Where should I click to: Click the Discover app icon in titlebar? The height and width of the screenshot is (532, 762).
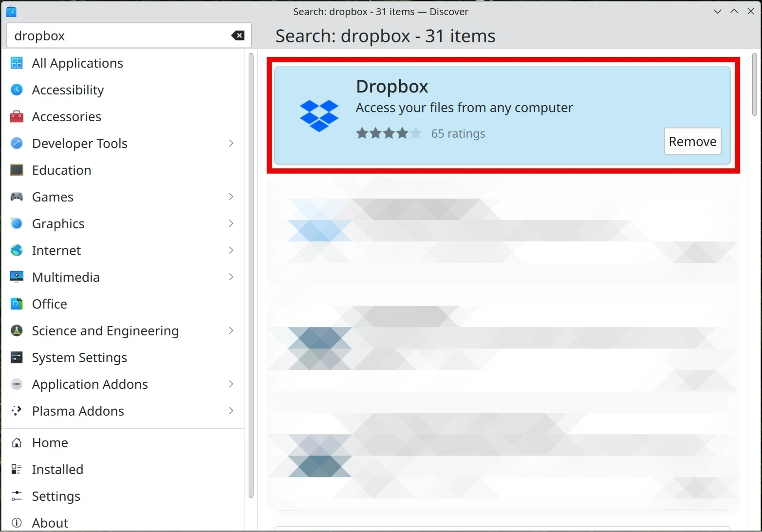pos(11,11)
